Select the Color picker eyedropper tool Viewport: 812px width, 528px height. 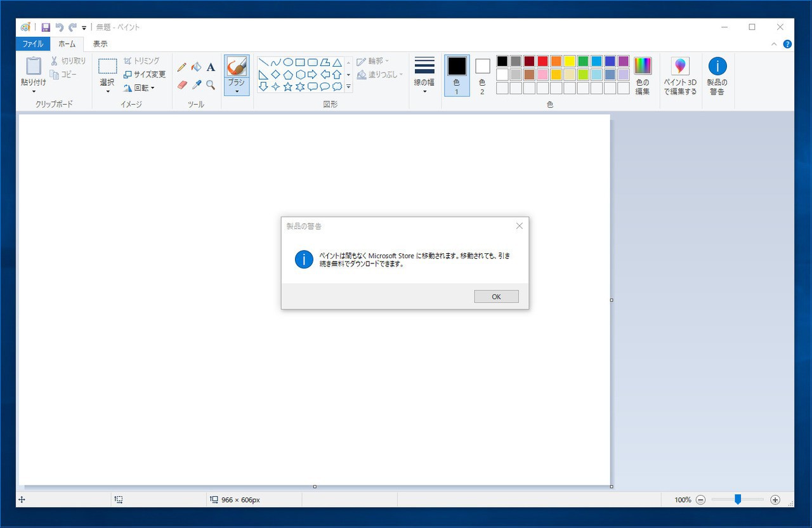click(x=196, y=84)
